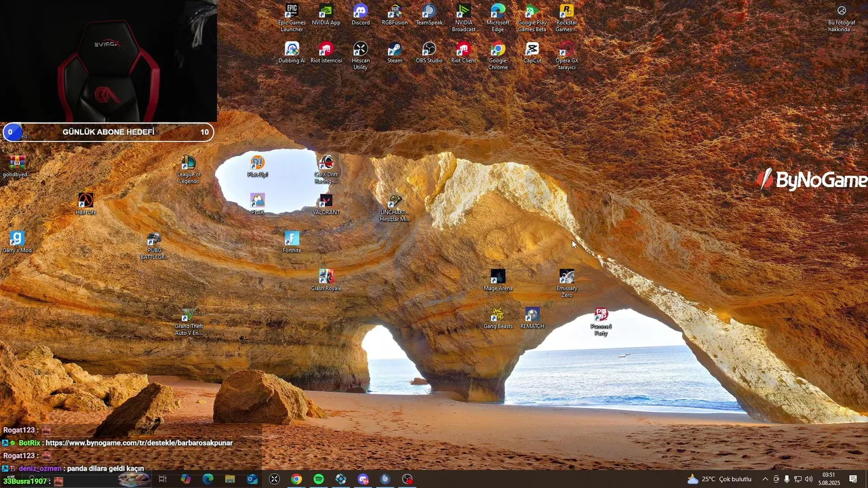Screen dimensions: 868x488
Task: Open the Epic Games Launcher desktop icon
Action: coord(292,18)
